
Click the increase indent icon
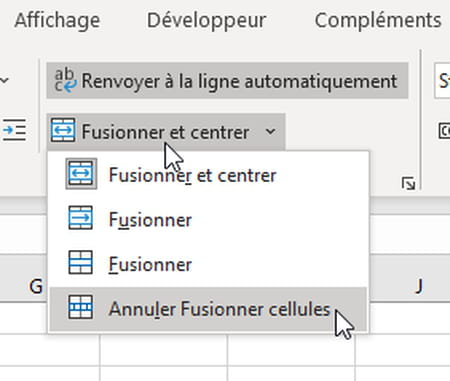point(14,130)
